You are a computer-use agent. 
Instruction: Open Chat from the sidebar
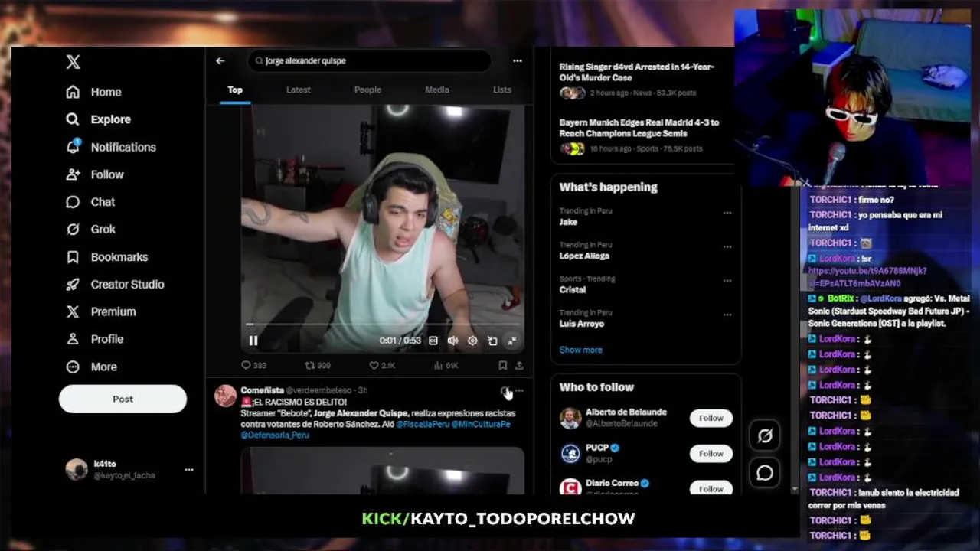(x=90, y=202)
